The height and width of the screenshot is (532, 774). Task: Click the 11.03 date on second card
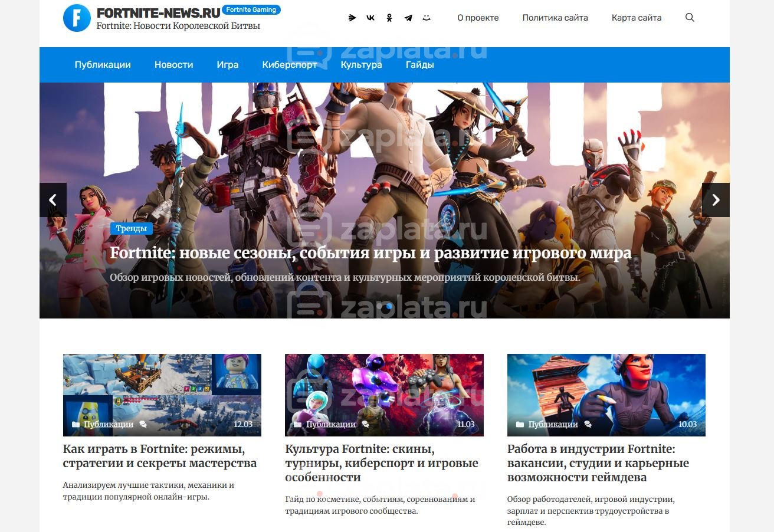465,424
